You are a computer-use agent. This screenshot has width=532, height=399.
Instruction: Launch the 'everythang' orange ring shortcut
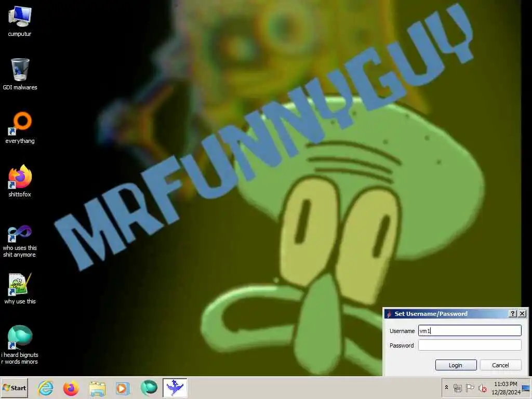[x=20, y=128]
